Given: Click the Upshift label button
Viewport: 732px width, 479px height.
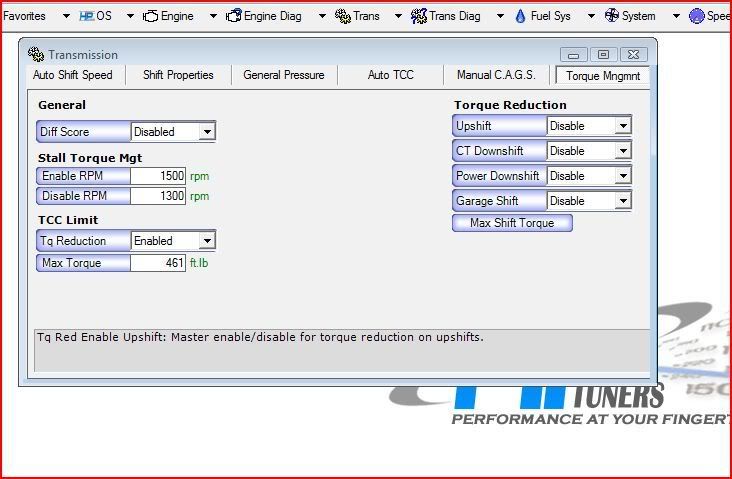Looking at the screenshot, I should [x=500, y=126].
